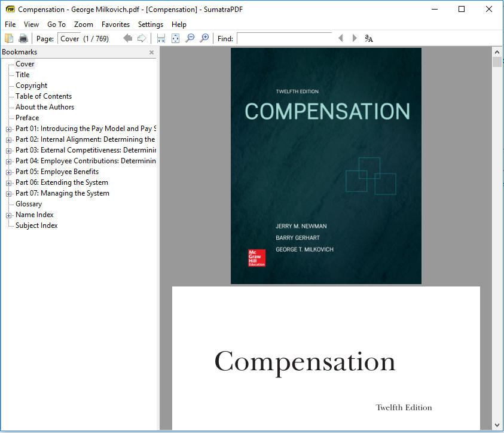Click the Print toolbar icon
The height and width of the screenshot is (433, 504).
[23, 38]
